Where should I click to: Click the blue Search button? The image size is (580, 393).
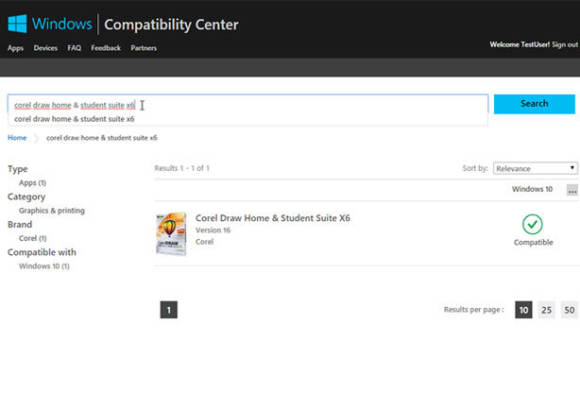point(534,104)
